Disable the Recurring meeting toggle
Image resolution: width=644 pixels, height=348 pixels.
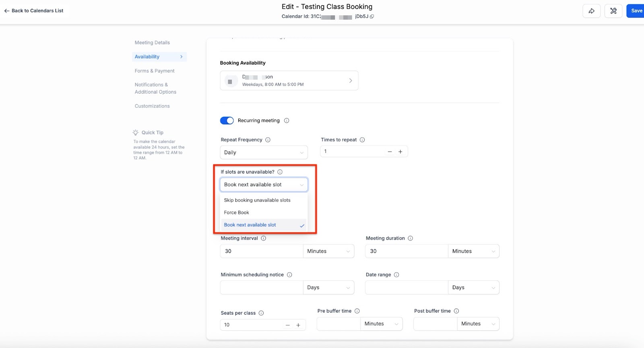coord(227,121)
